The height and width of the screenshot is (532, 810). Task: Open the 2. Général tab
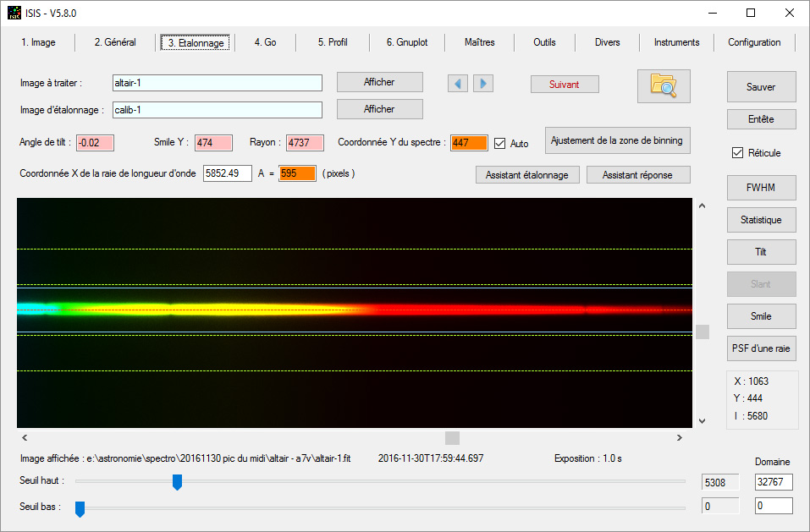pyautogui.click(x=115, y=42)
